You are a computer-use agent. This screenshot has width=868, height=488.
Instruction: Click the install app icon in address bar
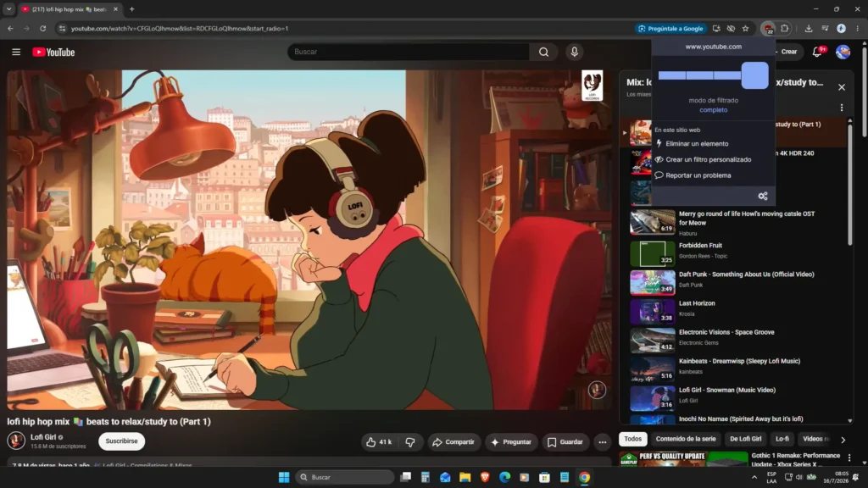pos(716,28)
